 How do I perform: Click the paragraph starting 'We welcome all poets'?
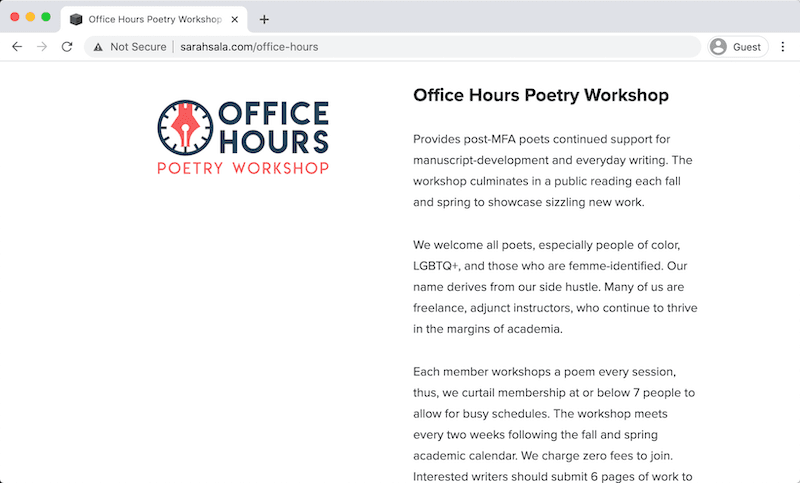pyautogui.click(x=555, y=287)
